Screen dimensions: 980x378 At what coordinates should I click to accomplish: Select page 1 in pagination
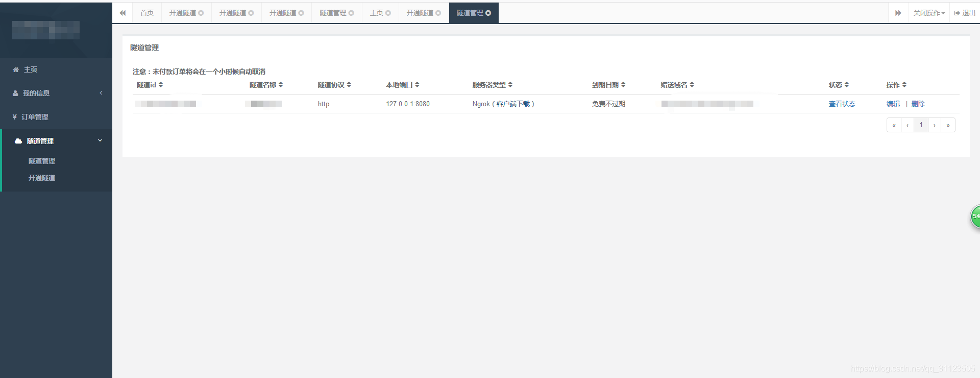pyautogui.click(x=921, y=125)
